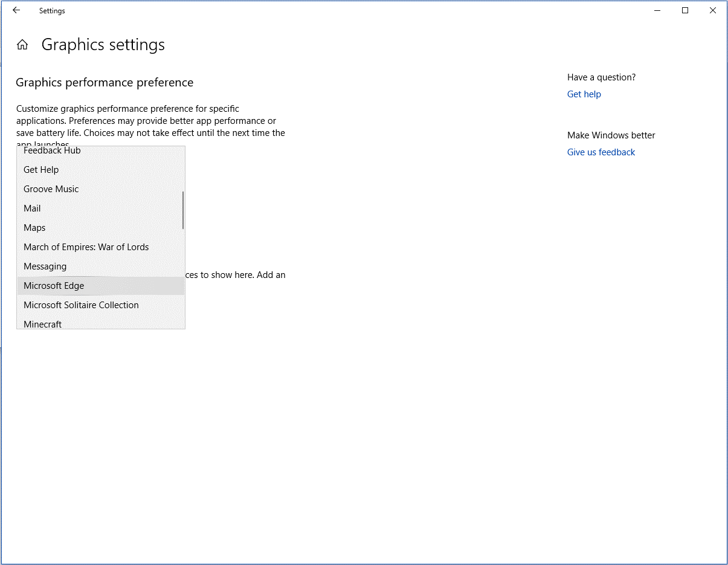Select Feedback Hub in the app list
Image resolution: width=728 pixels, height=565 pixels.
pos(101,151)
